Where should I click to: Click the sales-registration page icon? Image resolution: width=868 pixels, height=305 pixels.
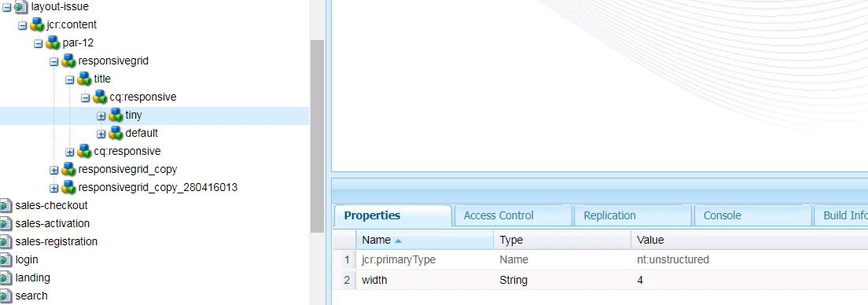(x=6, y=241)
